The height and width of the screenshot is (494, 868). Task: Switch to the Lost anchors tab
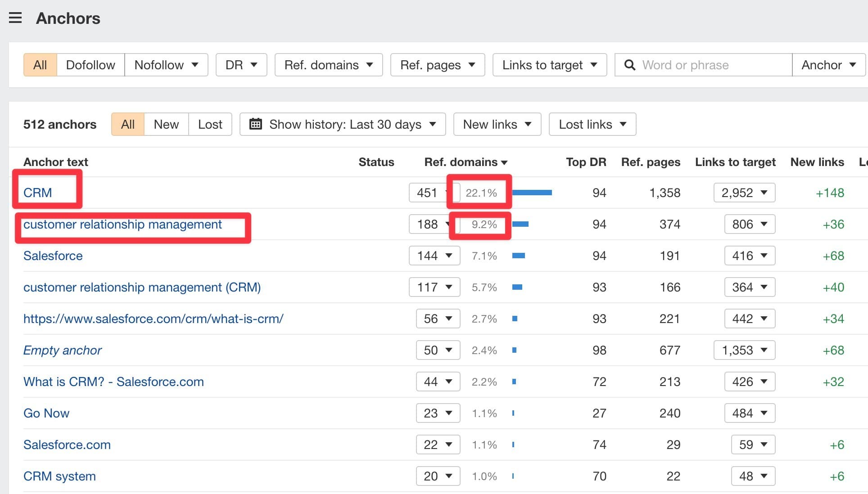pyautogui.click(x=210, y=124)
